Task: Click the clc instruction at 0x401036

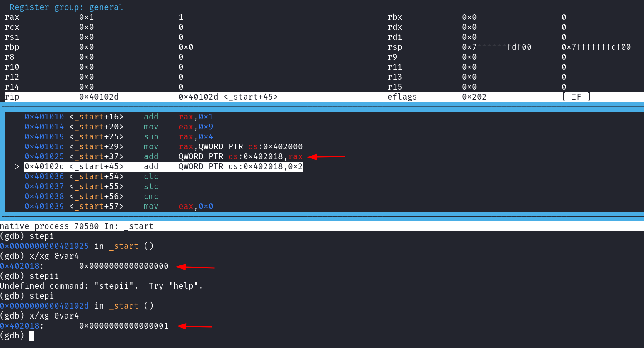Action: (151, 177)
